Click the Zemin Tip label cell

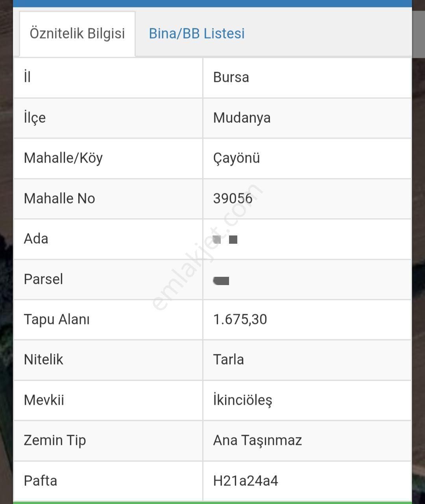(x=108, y=441)
